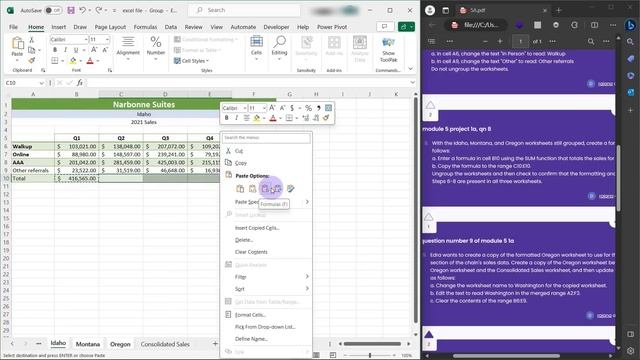Screen dimensions: 640x360
Task: Toggle Italic in the ribbon Font group
Action: point(65,50)
